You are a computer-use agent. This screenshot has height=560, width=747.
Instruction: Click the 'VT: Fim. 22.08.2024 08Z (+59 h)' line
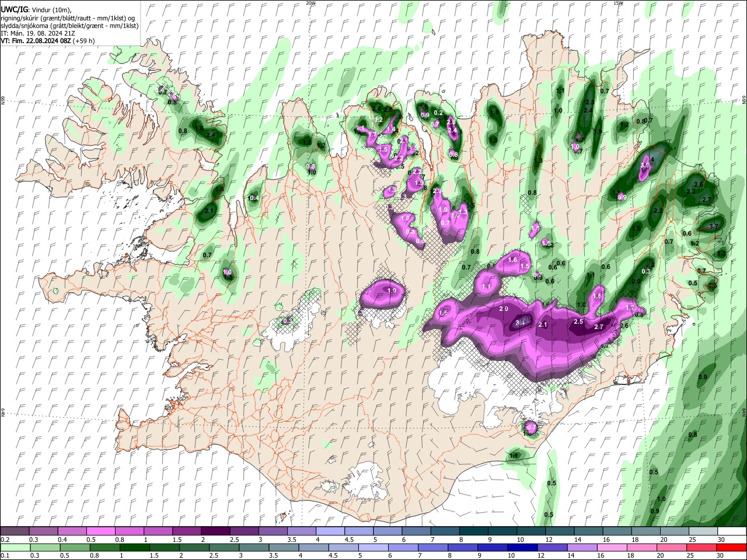tap(48, 41)
